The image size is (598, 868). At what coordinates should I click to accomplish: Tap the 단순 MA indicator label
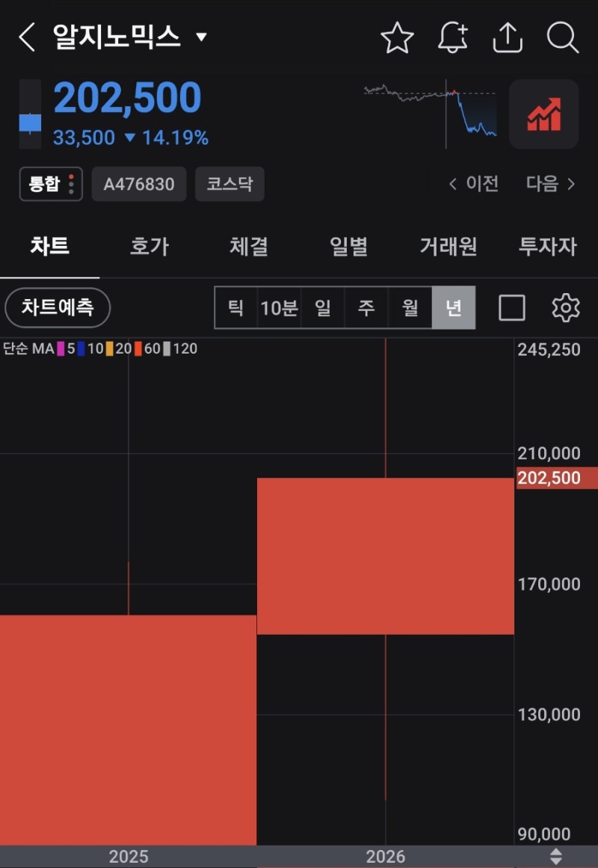28,348
